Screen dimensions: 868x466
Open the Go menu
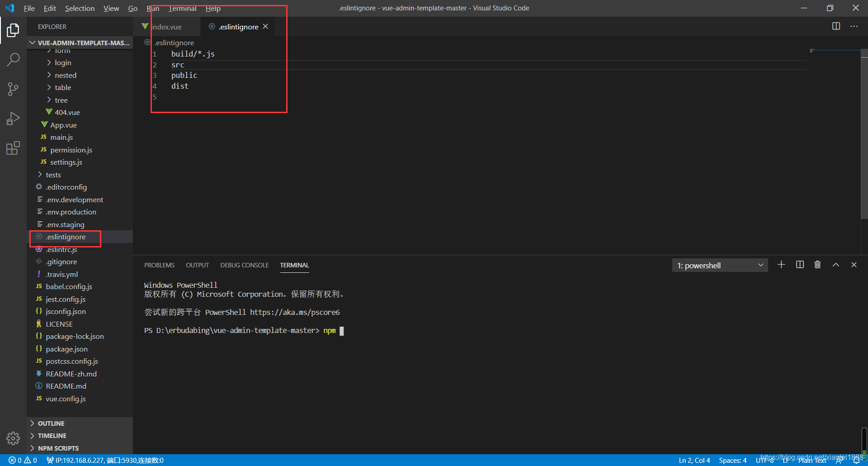click(132, 8)
